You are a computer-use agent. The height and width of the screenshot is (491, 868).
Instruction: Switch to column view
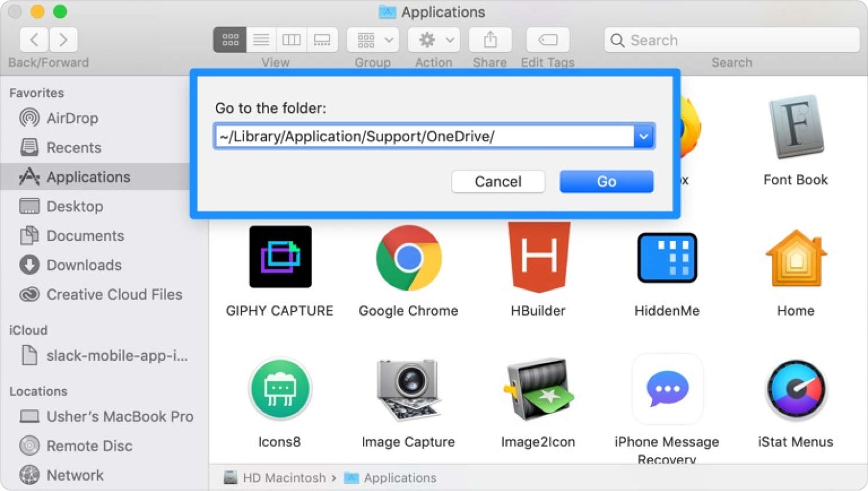click(x=291, y=40)
